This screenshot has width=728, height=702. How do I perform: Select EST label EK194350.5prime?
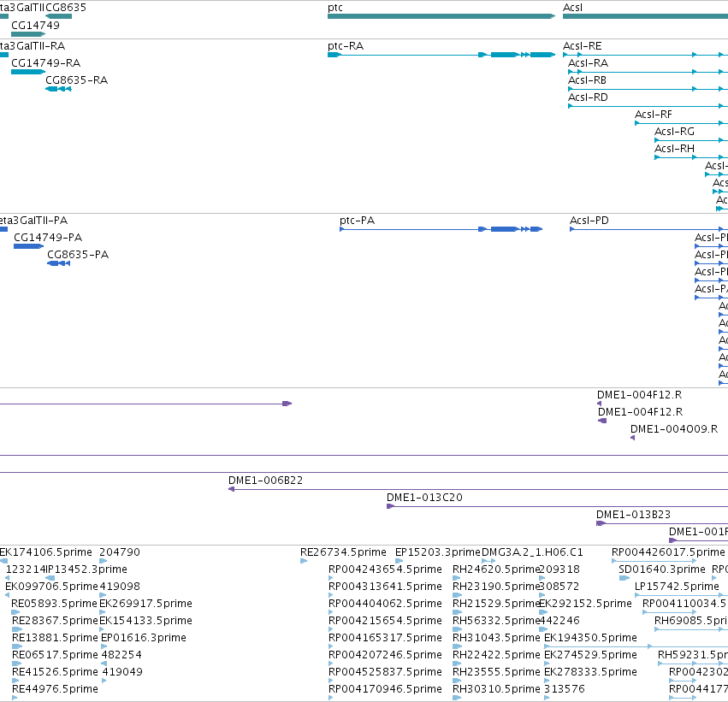click(x=590, y=639)
